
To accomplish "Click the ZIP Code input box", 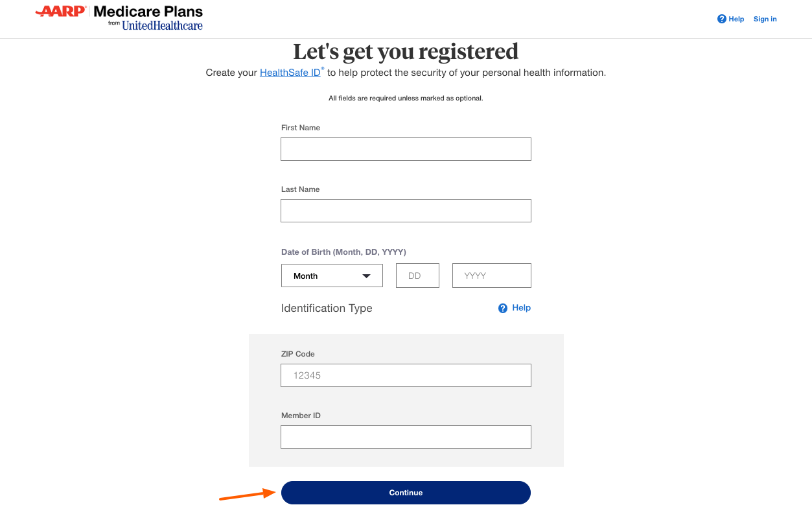I will (406, 375).
